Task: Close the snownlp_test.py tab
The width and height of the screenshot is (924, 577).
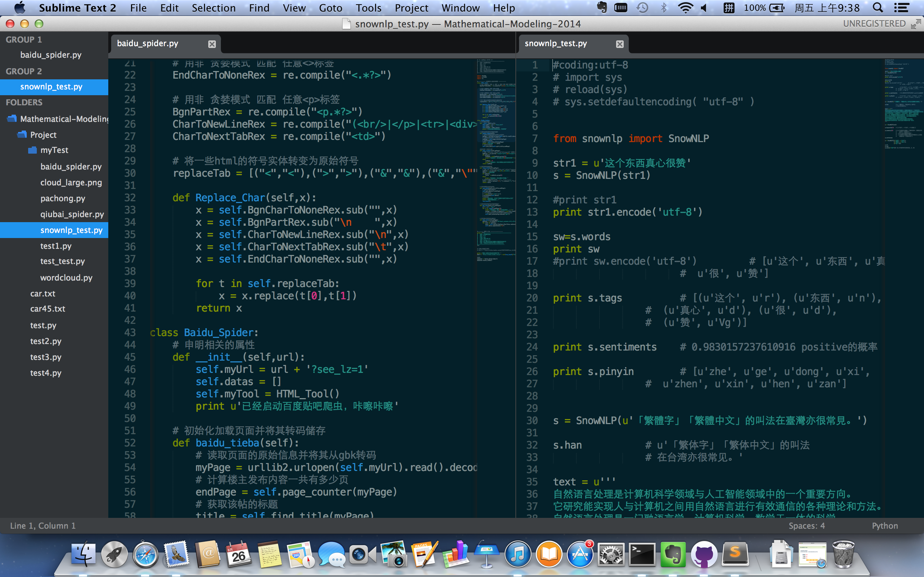Action: tap(620, 44)
